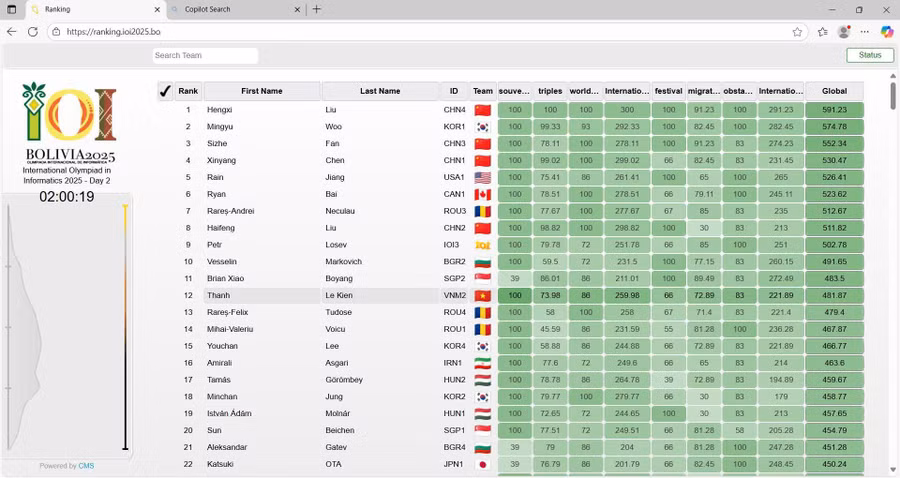Add this page to favorites star

(797, 32)
